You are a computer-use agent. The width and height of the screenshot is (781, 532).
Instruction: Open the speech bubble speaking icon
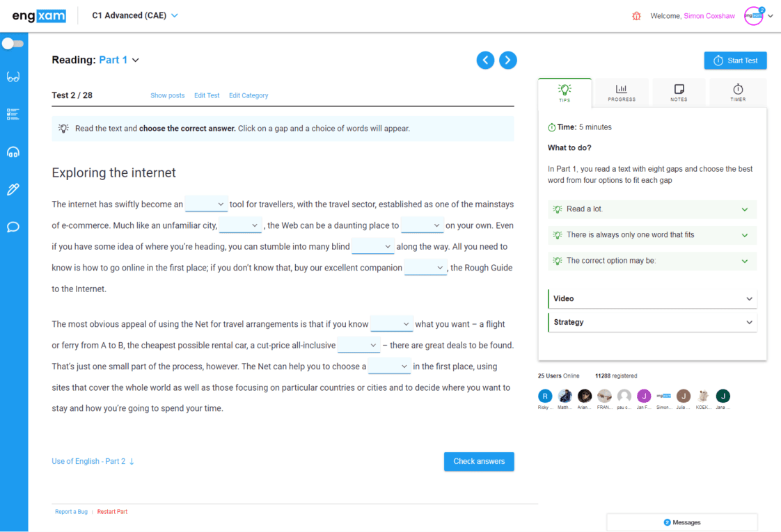coord(13,227)
